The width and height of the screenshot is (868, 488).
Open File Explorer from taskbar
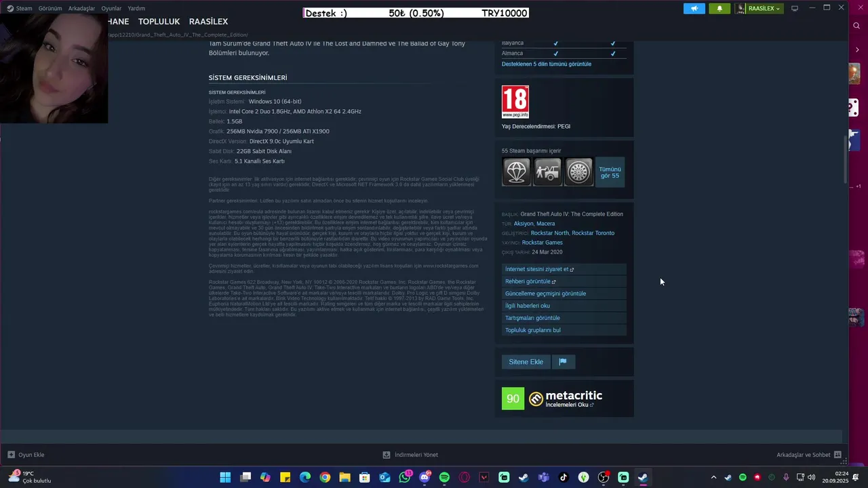(x=344, y=477)
